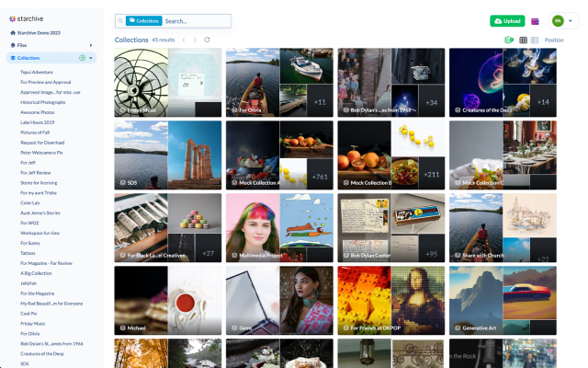Viewport: 588px width, 368px height.
Task: Switch to grid view layout
Action: tap(523, 40)
